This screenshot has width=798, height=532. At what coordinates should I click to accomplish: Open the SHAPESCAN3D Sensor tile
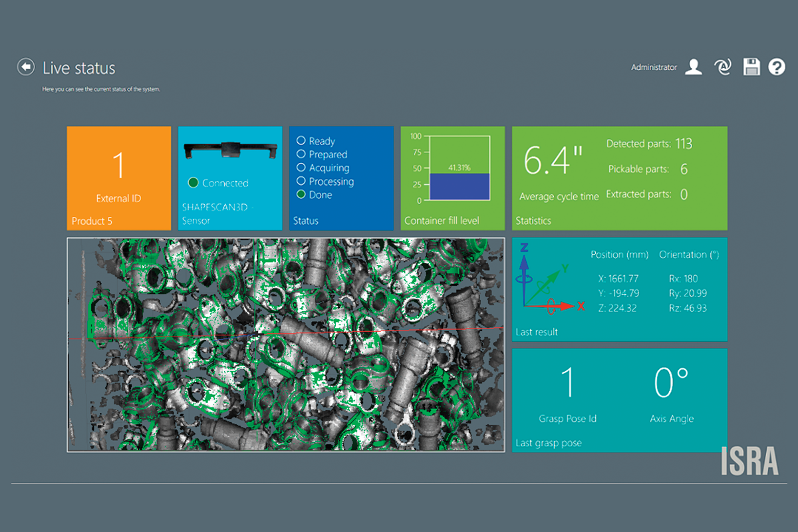(x=230, y=178)
